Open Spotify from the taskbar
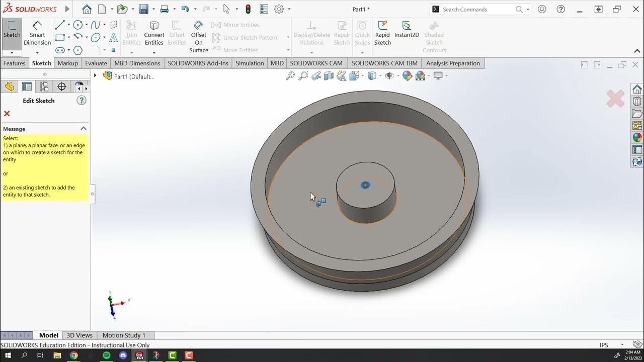The width and height of the screenshot is (644, 362). tap(106, 355)
